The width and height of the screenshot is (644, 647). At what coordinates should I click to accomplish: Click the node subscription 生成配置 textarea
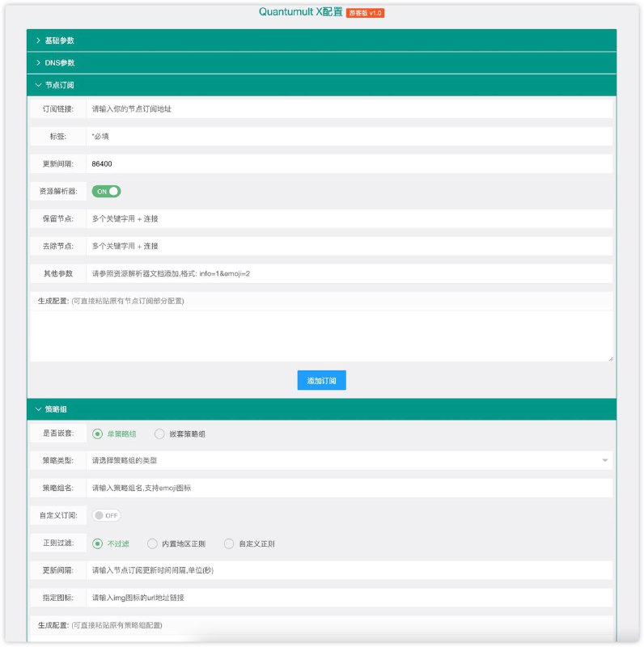[321, 336]
